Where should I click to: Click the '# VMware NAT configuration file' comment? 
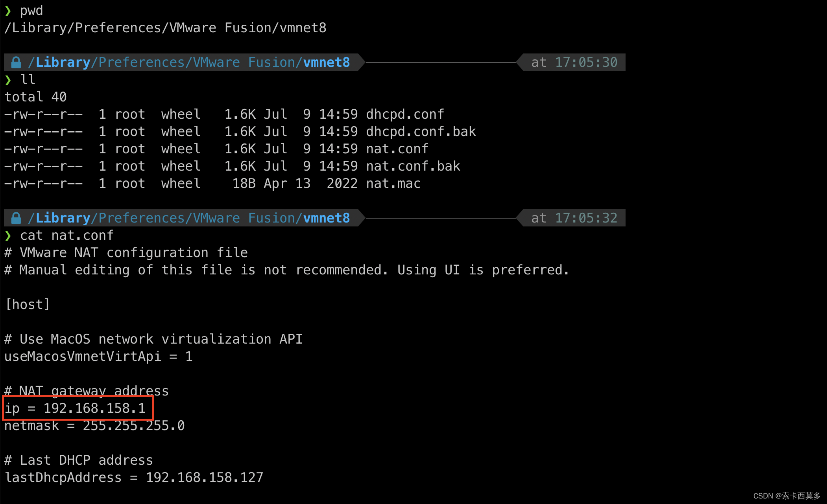pos(126,252)
